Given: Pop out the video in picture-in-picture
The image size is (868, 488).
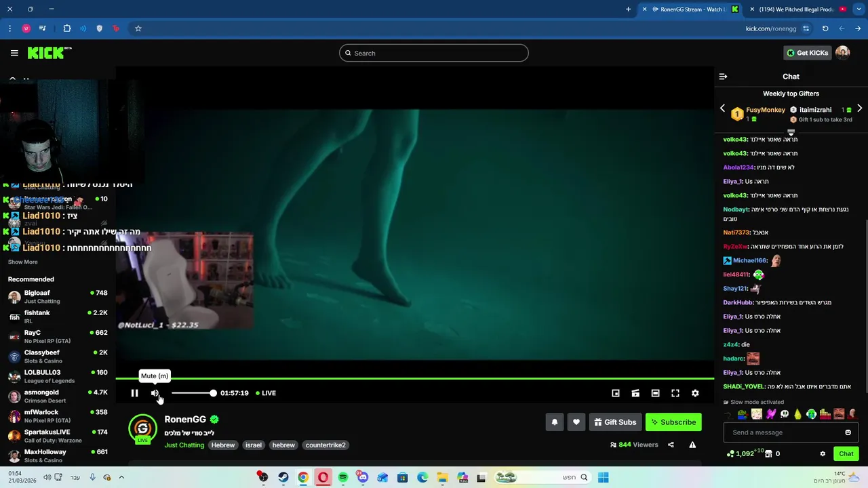Looking at the screenshot, I should [x=616, y=393].
